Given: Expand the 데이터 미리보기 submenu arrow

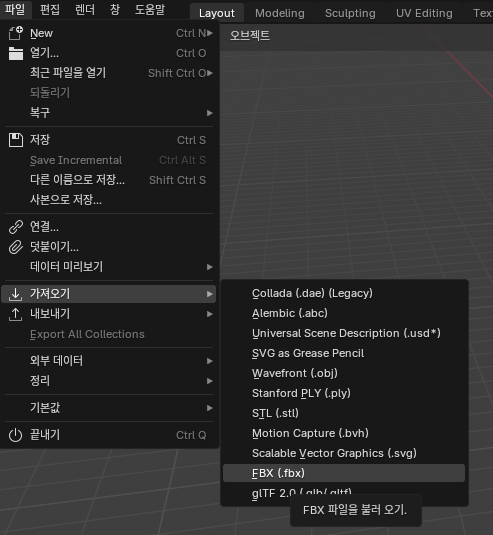Looking at the screenshot, I should tap(210, 267).
